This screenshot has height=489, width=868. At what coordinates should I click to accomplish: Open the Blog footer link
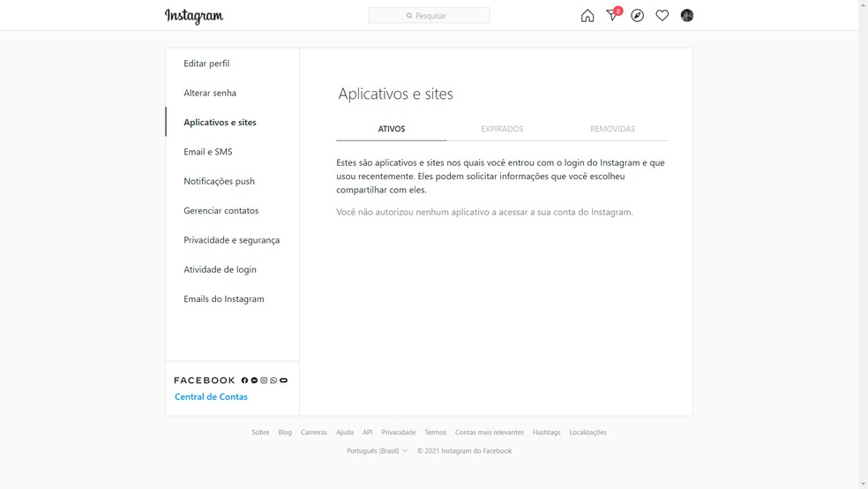285,432
